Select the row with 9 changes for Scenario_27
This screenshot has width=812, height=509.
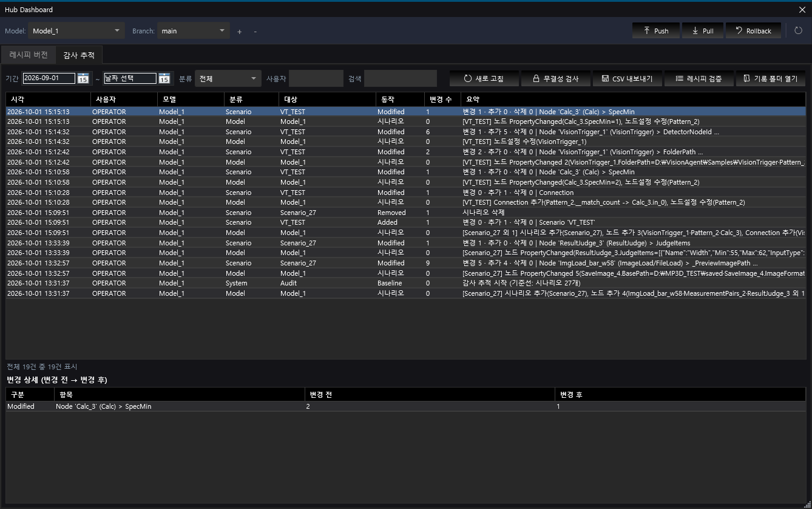(x=405, y=263)
